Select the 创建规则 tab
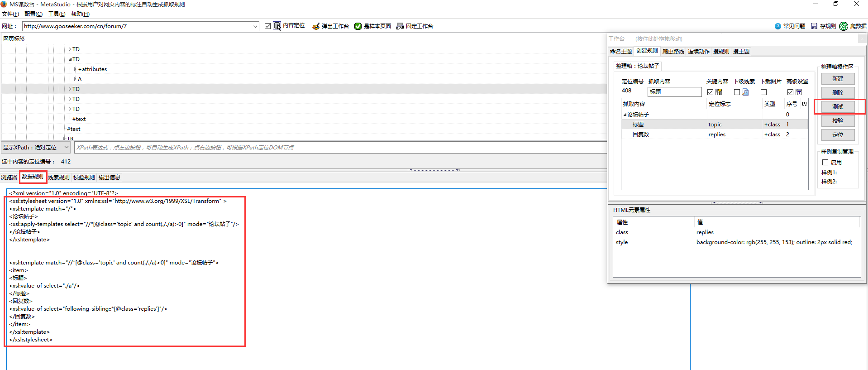Image resolution: width=868 pixels, height=370 pixels. pos(647,51)
